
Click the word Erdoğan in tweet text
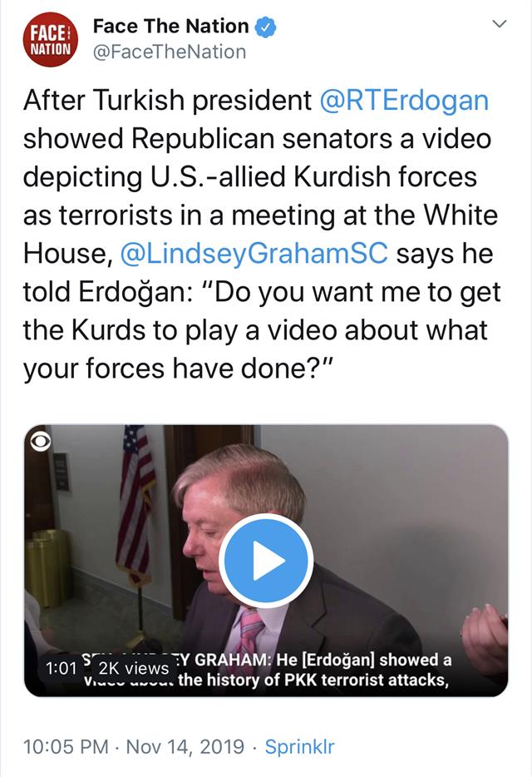[132, 292]
